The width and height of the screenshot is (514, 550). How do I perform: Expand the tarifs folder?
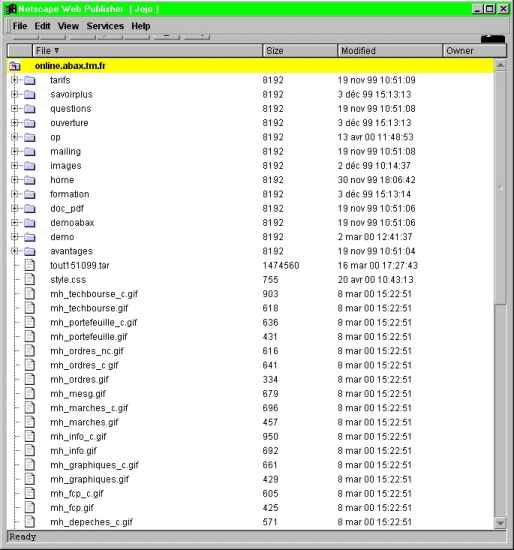pyautogui.click(x=14, y=80)
